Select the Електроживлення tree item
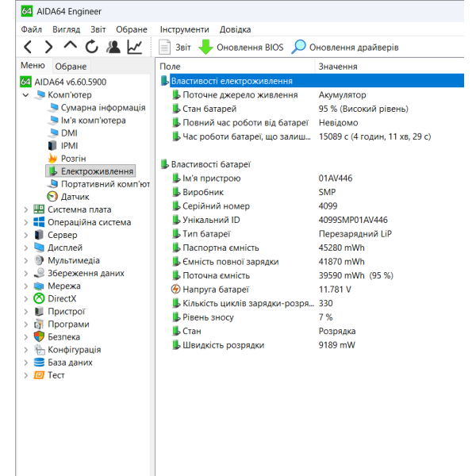Image resolution: width=476 pixels, height=476 pixels. point(90,171)
